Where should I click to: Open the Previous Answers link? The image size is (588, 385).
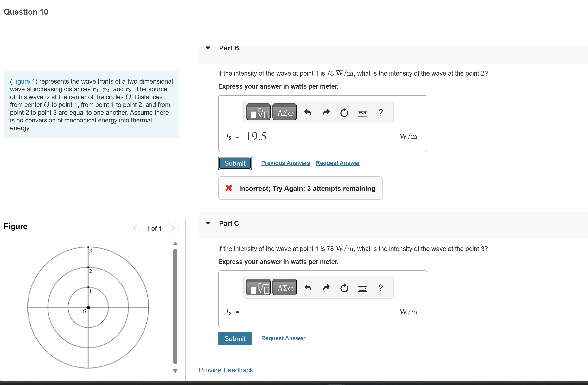[285, 163]
